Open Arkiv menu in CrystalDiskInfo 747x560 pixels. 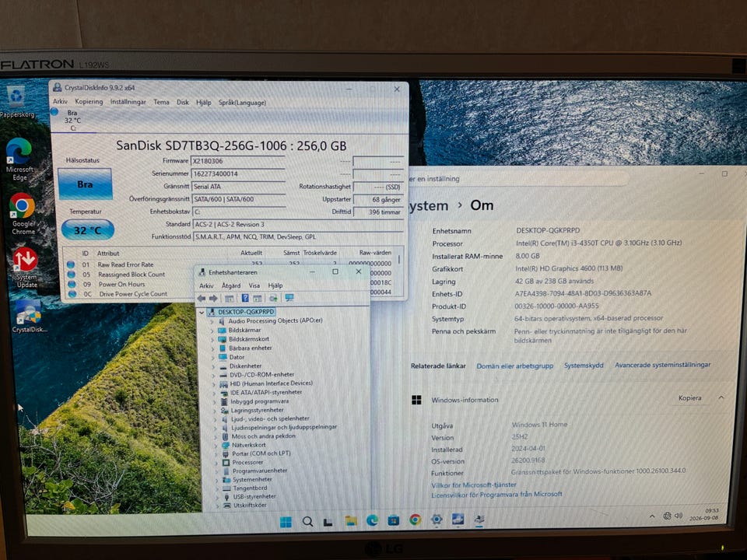60,101
